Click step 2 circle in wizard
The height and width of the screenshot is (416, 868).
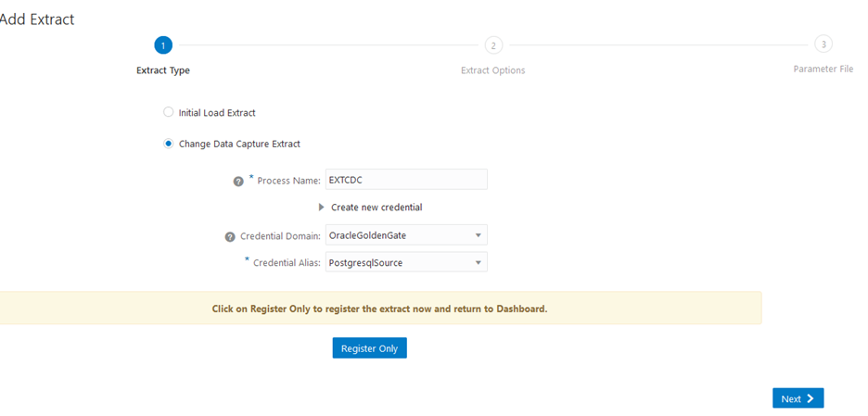tap(493, 45)
